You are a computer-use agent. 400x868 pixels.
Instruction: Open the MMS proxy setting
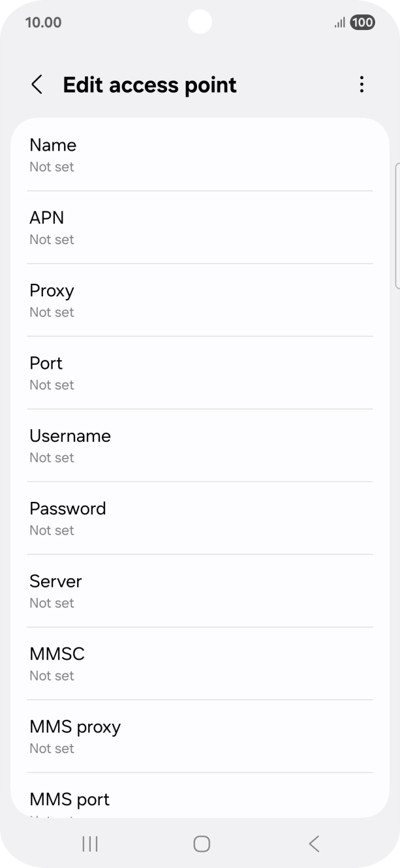[200, 736]
